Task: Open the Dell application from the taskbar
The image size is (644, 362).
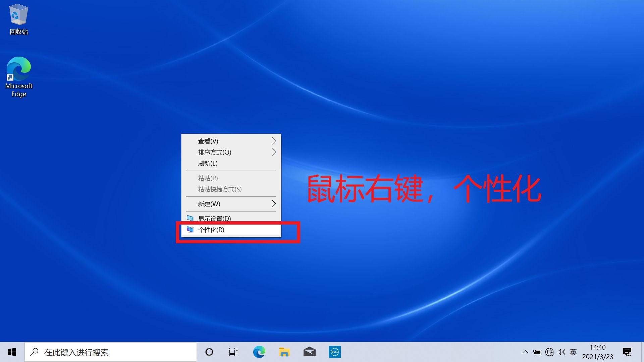Action: click(x=334, y=352)
